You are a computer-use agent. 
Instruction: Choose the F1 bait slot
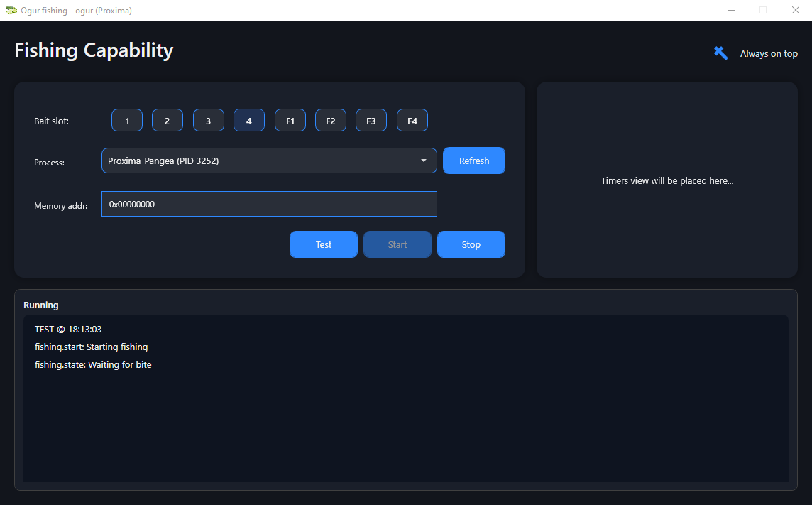click(290, 121)
